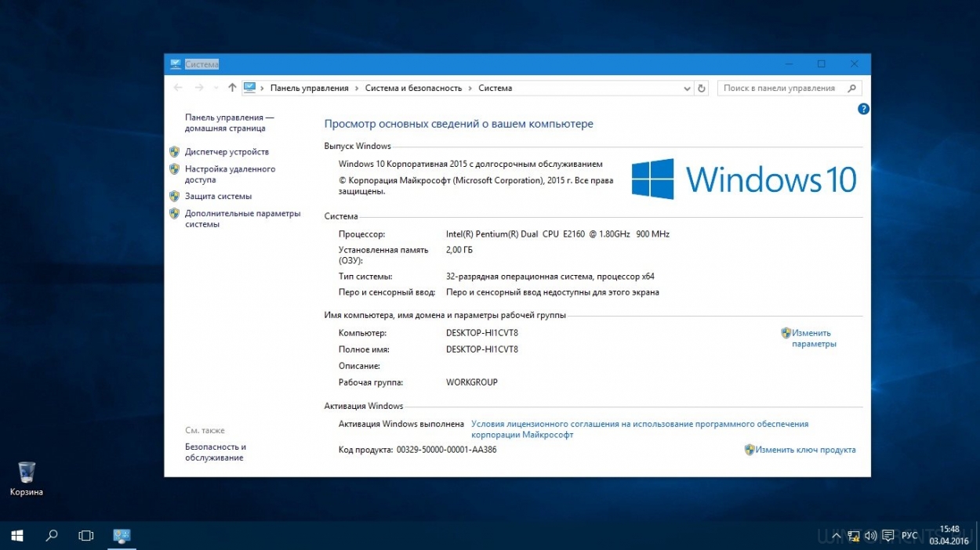
Task: Click Control Panel taskbar app icon
Action: click(122, 536)
